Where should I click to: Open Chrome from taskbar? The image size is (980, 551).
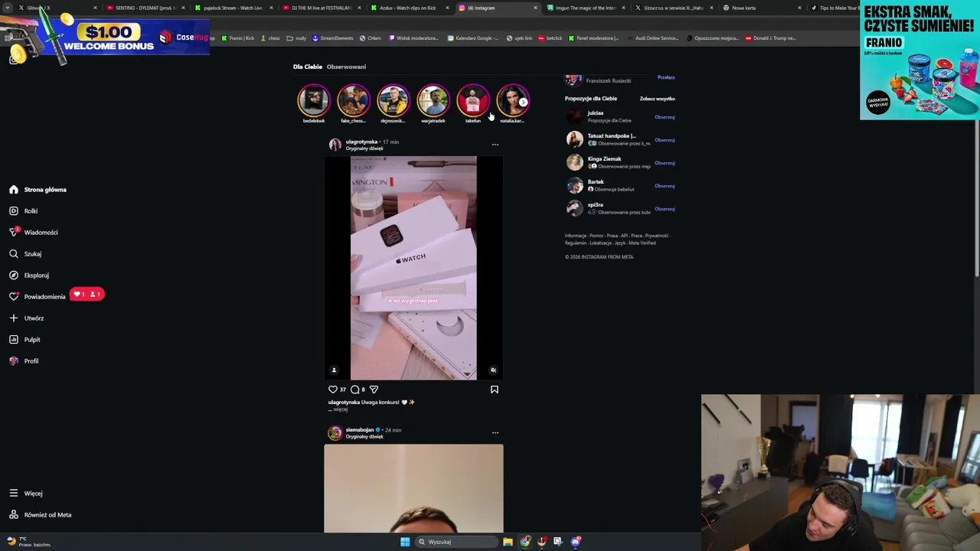524,542
